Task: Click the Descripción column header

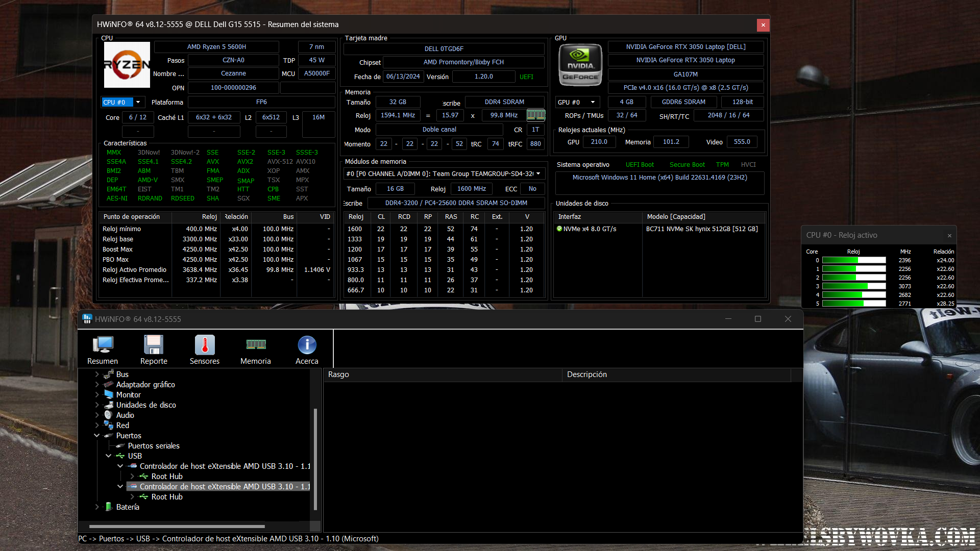Action: 676,374
